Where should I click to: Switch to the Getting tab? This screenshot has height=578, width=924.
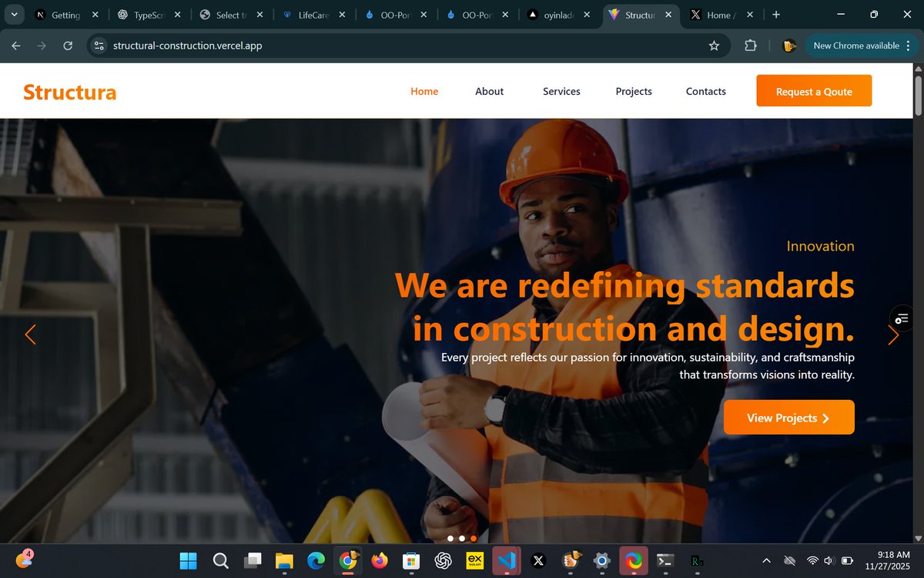[x=65, y=15]
